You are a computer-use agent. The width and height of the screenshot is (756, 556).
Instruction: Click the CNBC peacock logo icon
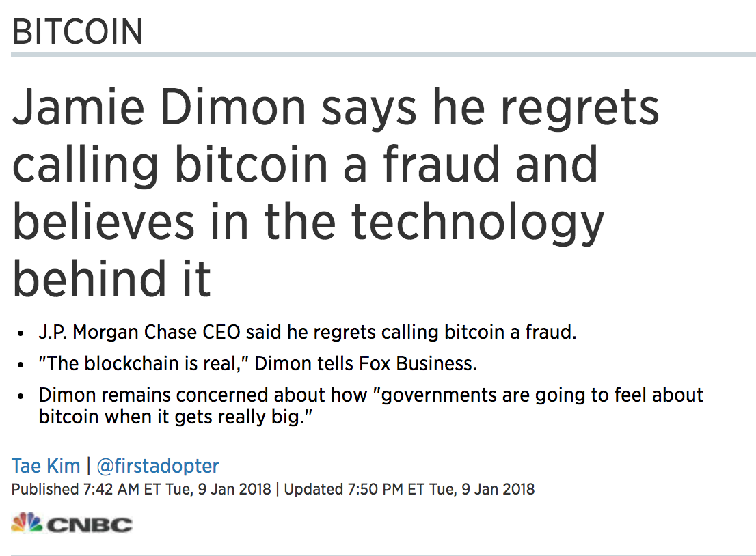27,524
